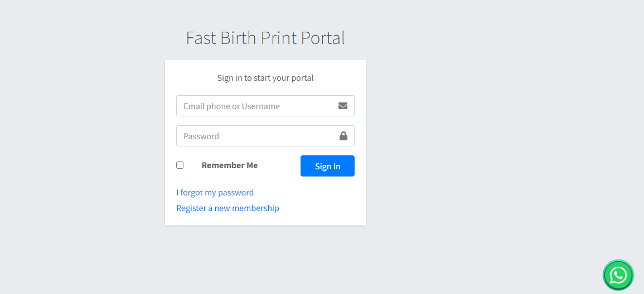Click the 'Fast Birth Print Portal' heading
Screen dimensions: 644x294
(265, 38)
